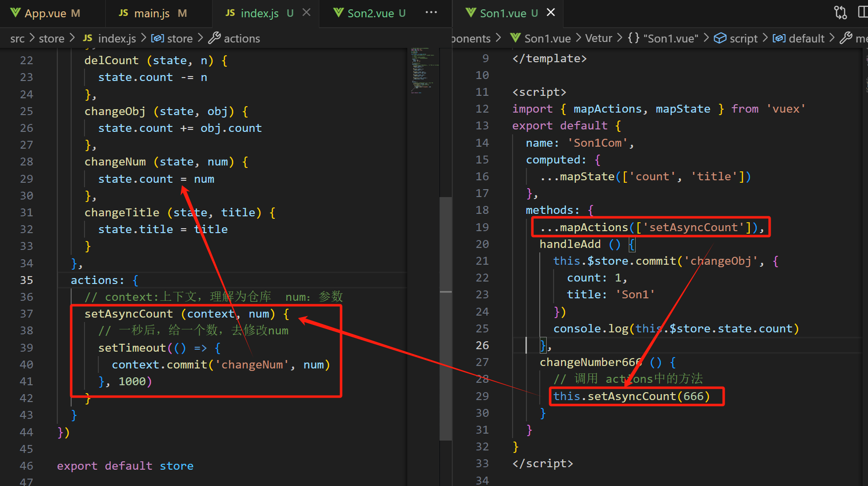Switch to the App.vue tab
Screen dimensions: 868x486
(45, 13)
